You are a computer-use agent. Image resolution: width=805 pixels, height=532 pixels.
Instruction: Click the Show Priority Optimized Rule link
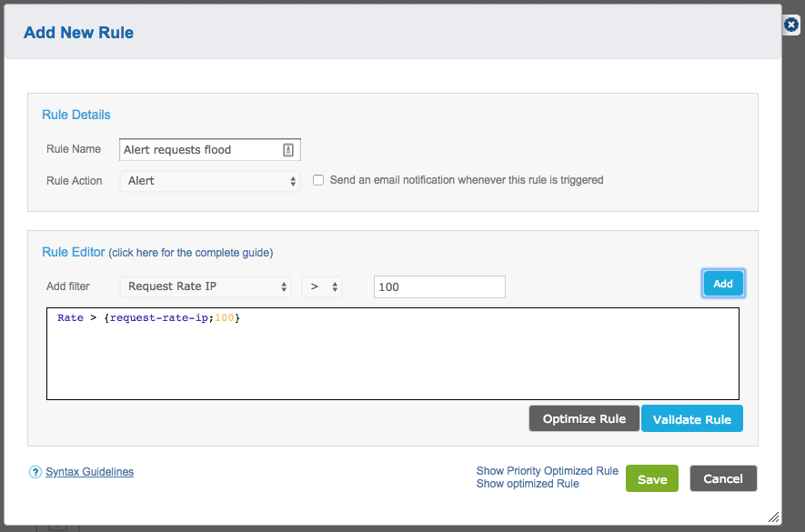tap(548, 471)
